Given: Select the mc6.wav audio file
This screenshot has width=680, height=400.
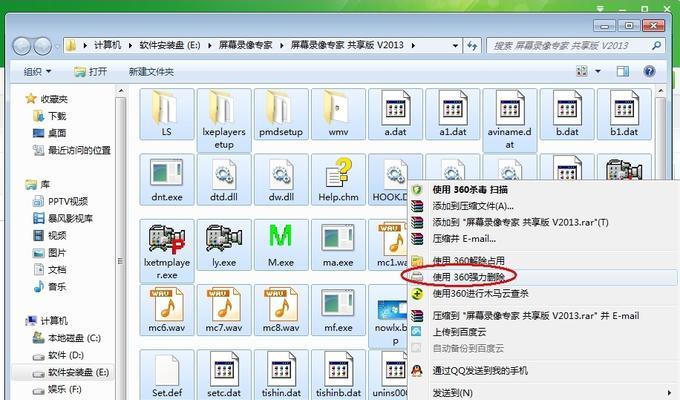Looking at the screenshot, I should tap(167, 310).
